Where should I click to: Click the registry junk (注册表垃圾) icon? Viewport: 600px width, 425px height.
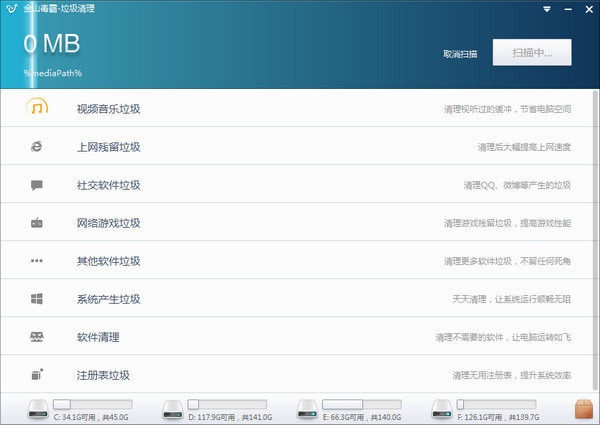(37, 375)
